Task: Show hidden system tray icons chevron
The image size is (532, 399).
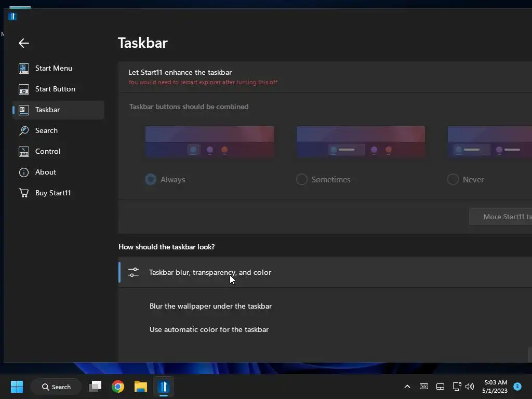Action: tap(407, 387)
